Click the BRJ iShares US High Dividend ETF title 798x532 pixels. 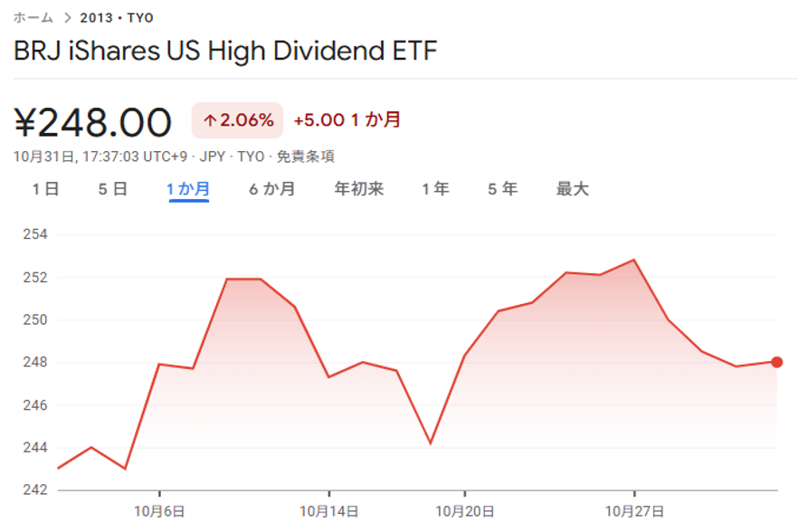[225, 51]
